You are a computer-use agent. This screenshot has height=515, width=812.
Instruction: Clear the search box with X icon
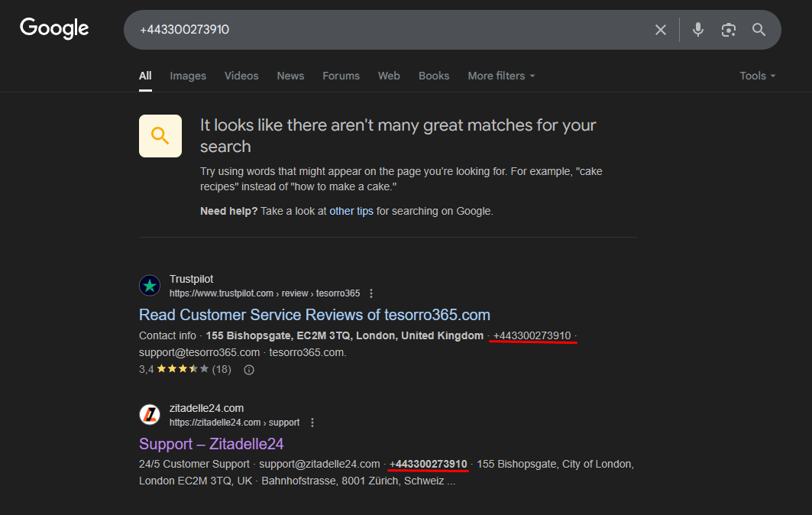tap(661, 30)
